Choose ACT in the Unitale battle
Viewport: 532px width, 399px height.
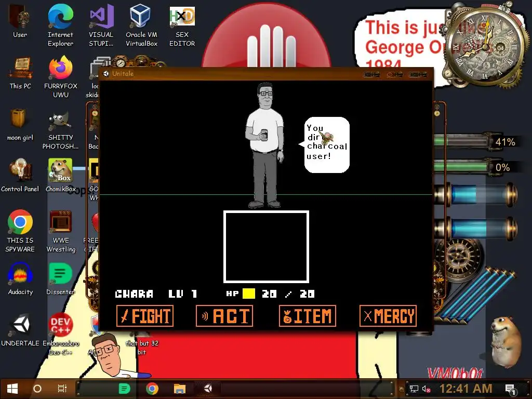(224, 316)
